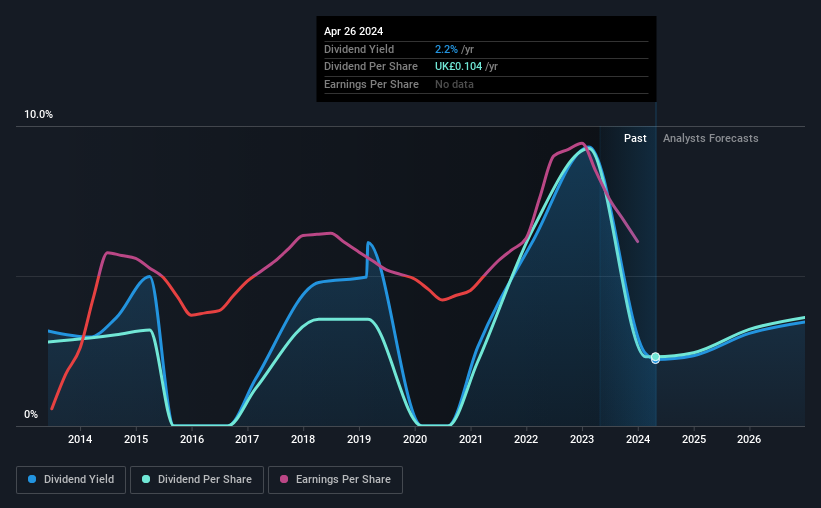This screenshot has height=508, width=821.
Task: Click the 'Past' region label
Action: (635, 138)
